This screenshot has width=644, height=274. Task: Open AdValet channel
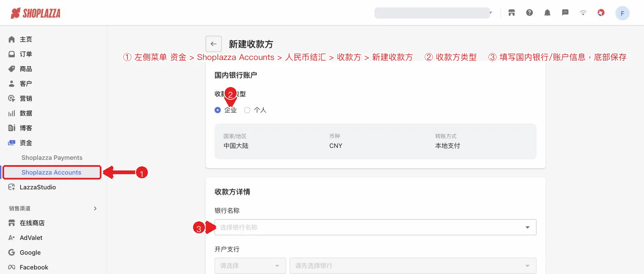31,238
